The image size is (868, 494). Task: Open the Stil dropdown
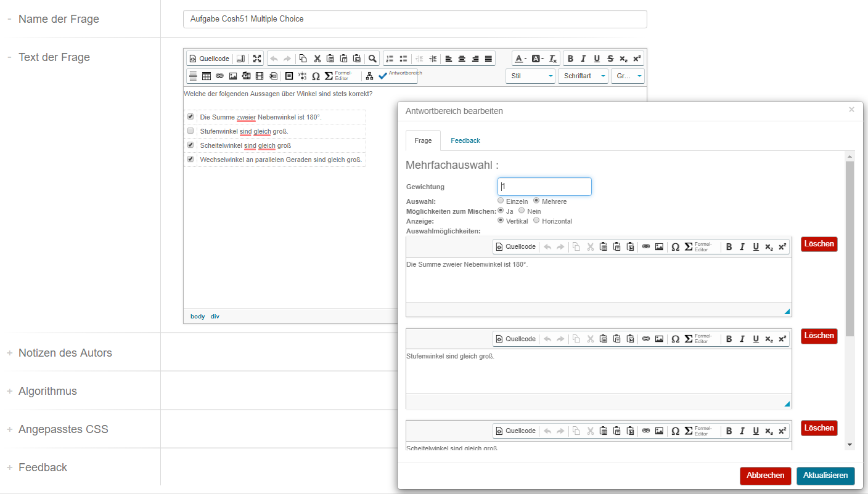[531, 76]
